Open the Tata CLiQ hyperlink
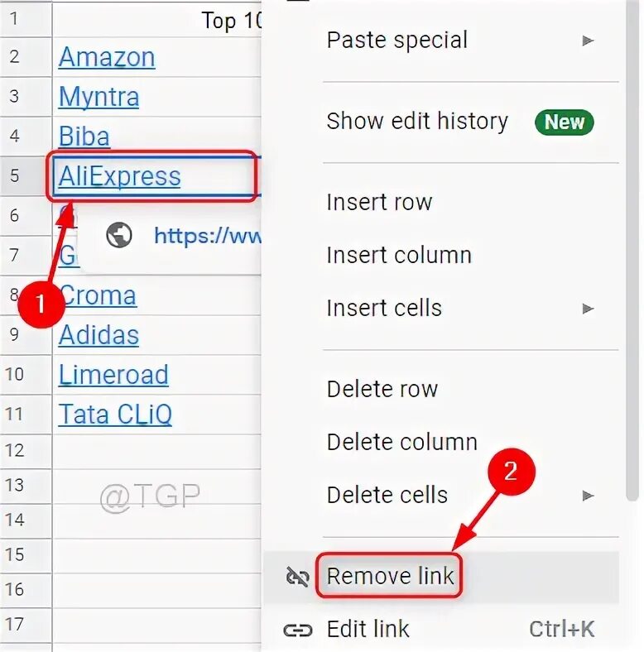The image size is (644, 652). [115, 415]
